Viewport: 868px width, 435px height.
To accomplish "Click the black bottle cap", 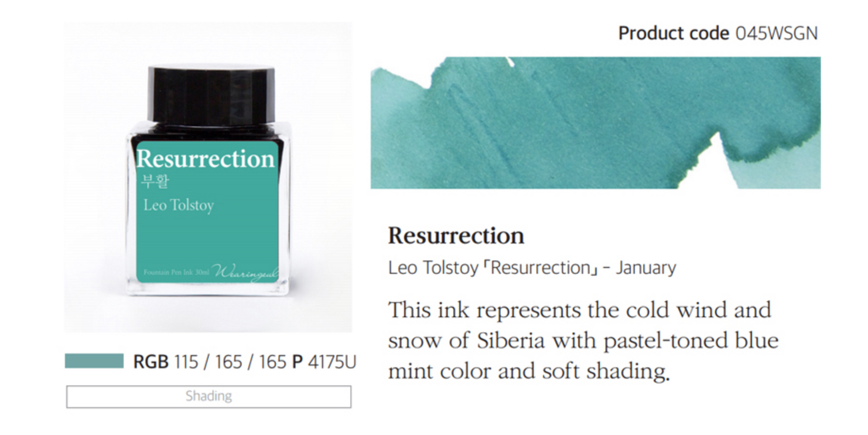I will point(210,95).
